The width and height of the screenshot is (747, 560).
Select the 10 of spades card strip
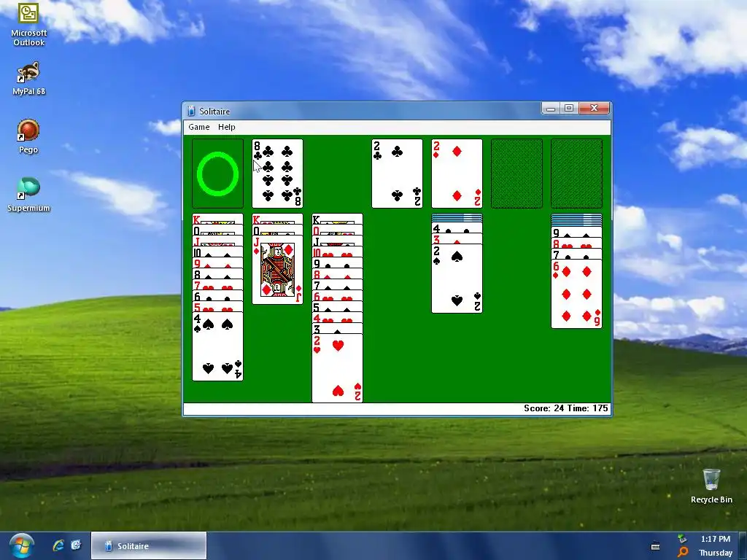pyautogui.click(x=217, y=252)
